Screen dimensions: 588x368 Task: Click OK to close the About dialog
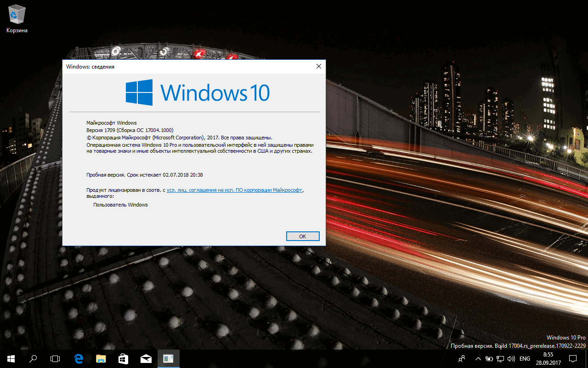pos(303,236)
